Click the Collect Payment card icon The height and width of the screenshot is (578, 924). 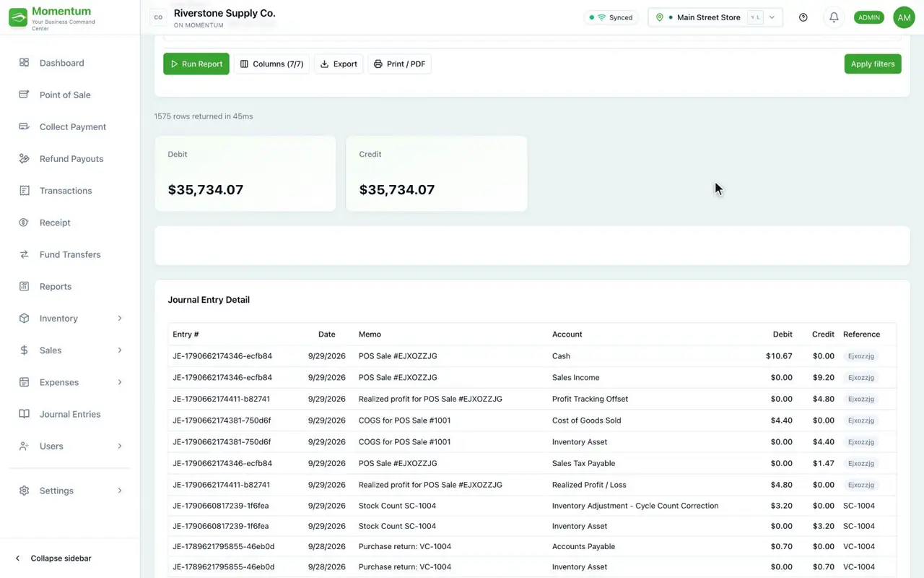click(x=24, y=126)
